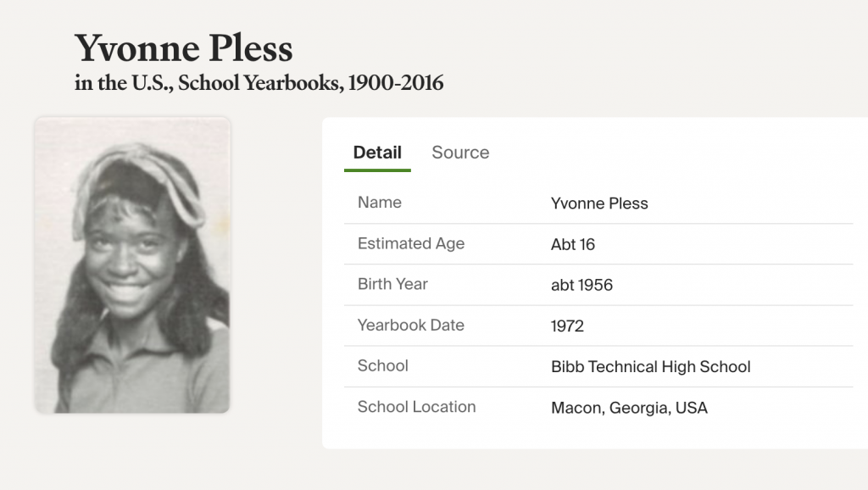Click 'Bibb Technical High School' value
The height and width of the screenshot is (490, 868).
click(651, 366)
